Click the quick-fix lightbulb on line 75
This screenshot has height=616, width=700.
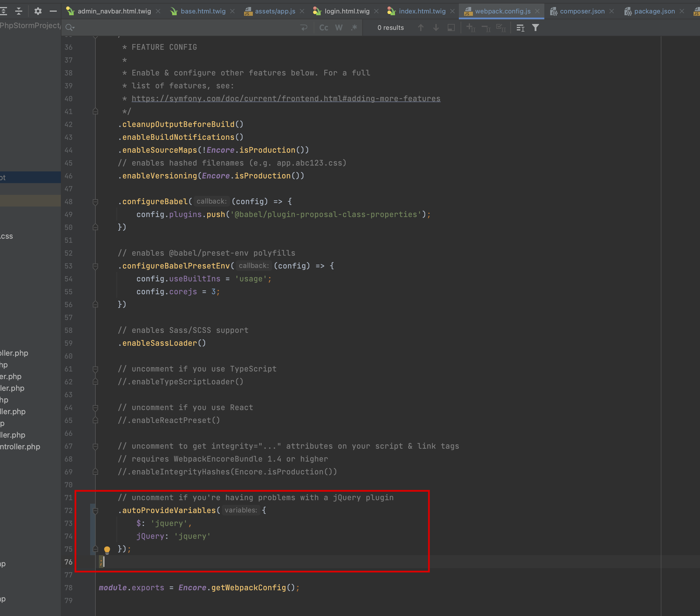(107, 550)
